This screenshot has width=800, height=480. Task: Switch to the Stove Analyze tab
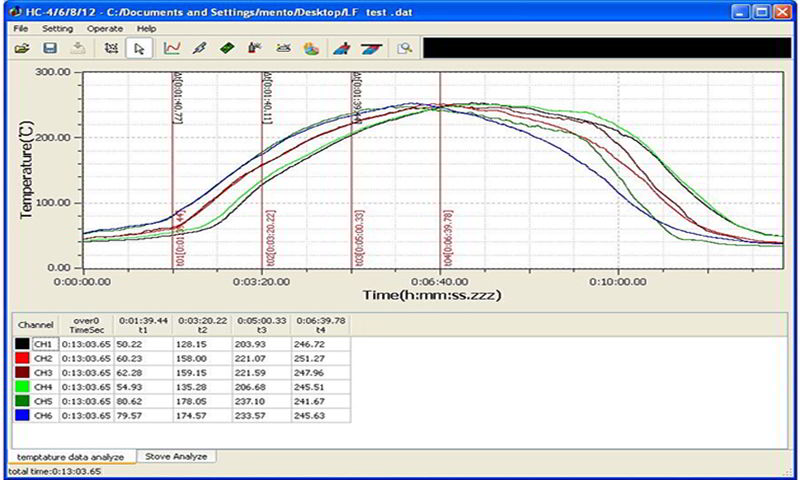[176, 456]
